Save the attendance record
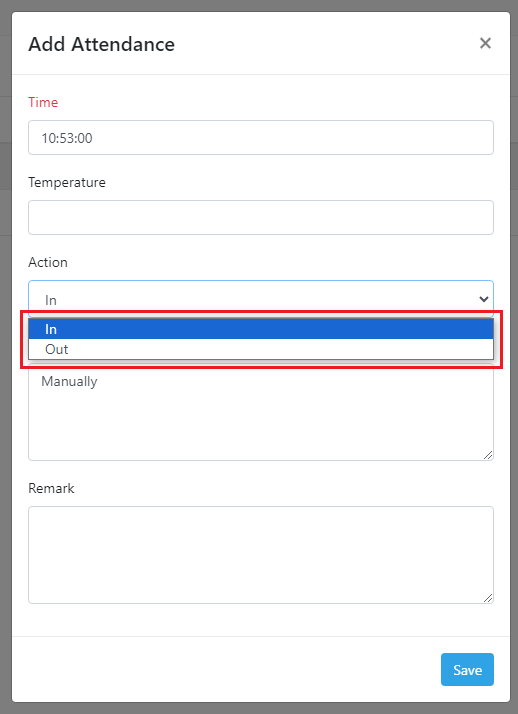This screenshot has width=518, height=714. (x=467, y=669)
